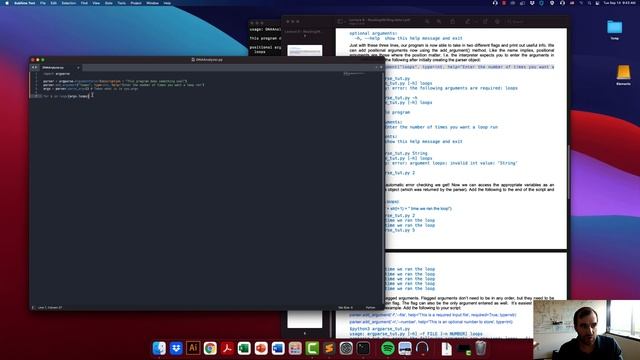This screenshot has height=360, width=640.
Task: Click the Line 7, Column 27 status text
Action: (50, 307)
